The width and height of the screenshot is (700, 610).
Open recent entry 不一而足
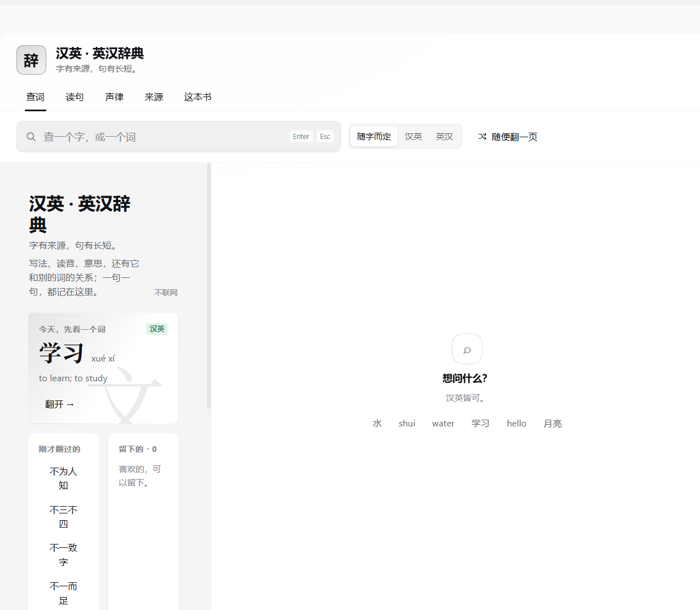(x=63, y=594)
